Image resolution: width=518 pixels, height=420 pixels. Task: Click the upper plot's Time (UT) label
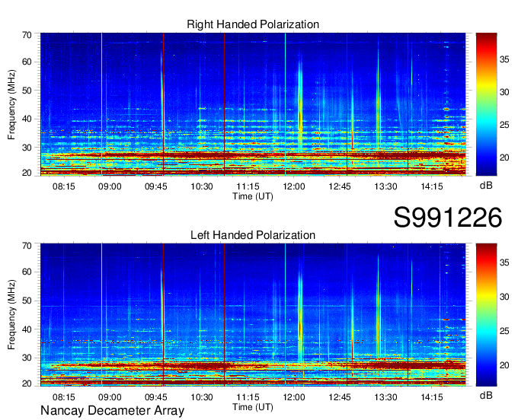[253, 196]
